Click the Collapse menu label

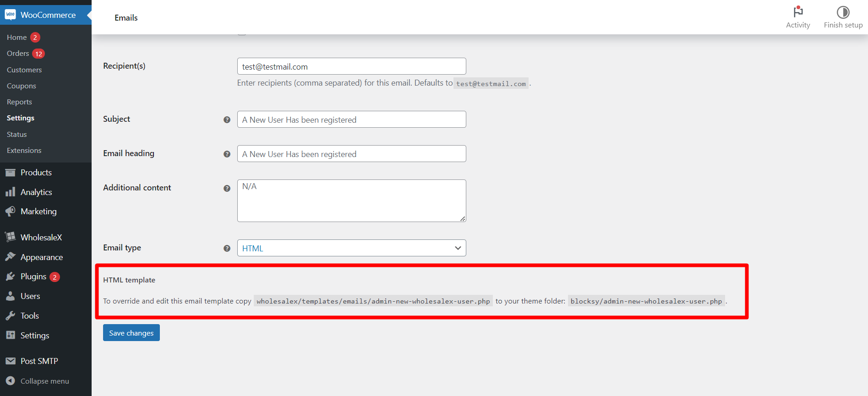click(45, 381)
